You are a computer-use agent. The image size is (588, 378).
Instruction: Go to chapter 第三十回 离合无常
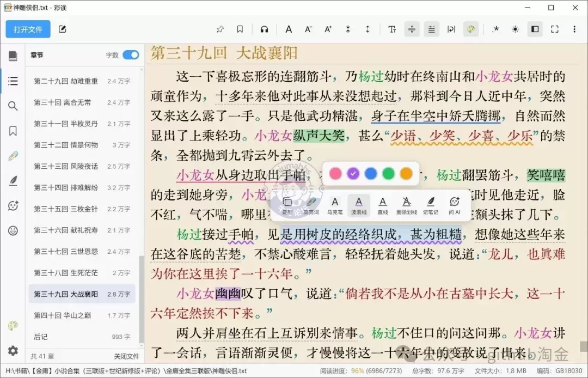82,102
